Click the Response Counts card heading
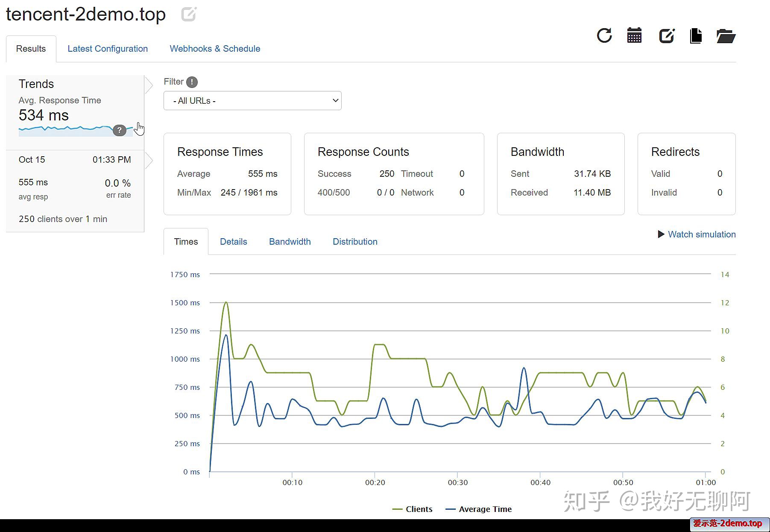The image size is (770, 532). (x=363, y=152)
